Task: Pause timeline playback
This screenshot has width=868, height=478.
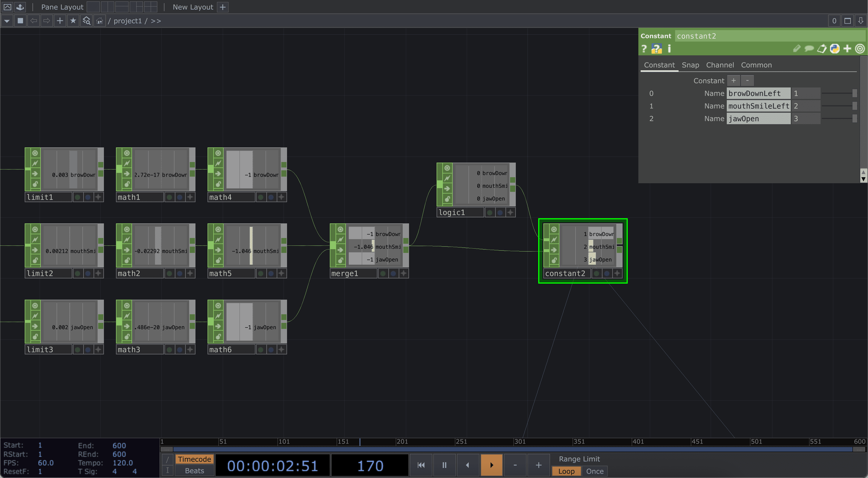Action: (x=444, y=465)
